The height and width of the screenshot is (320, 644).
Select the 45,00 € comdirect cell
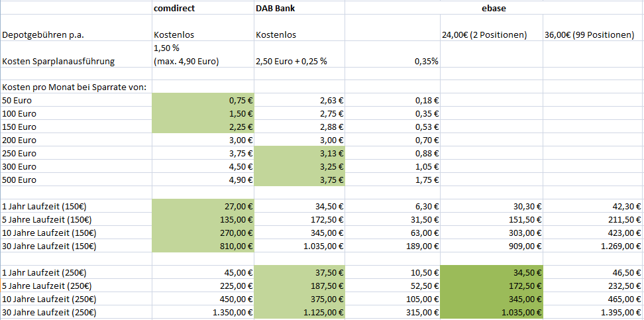[x=203, y=272]
